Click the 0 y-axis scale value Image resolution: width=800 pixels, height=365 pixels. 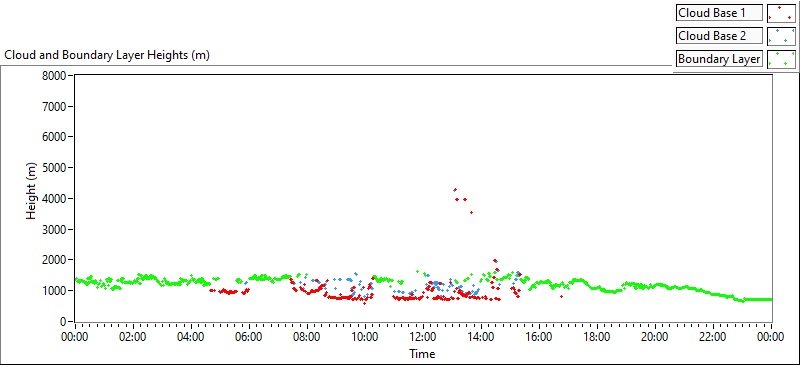(x=63, y=322)
